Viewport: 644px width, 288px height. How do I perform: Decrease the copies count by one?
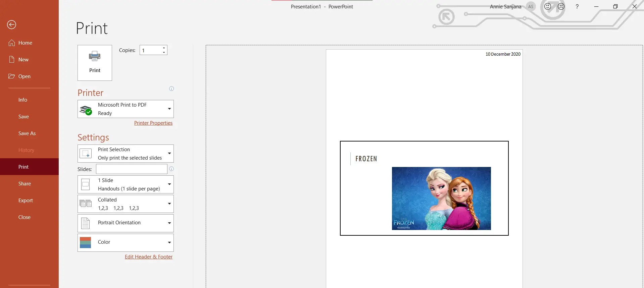(x=164, y=52)
